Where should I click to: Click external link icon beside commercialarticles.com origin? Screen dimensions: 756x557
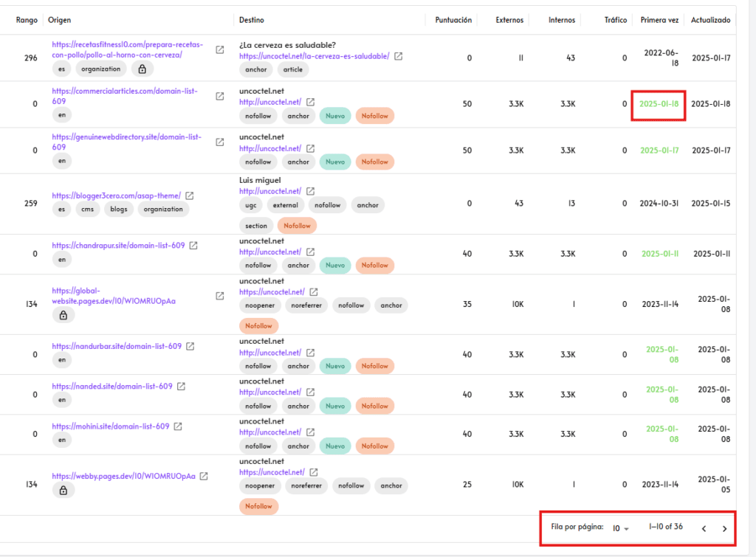click(x=220, y=97)
